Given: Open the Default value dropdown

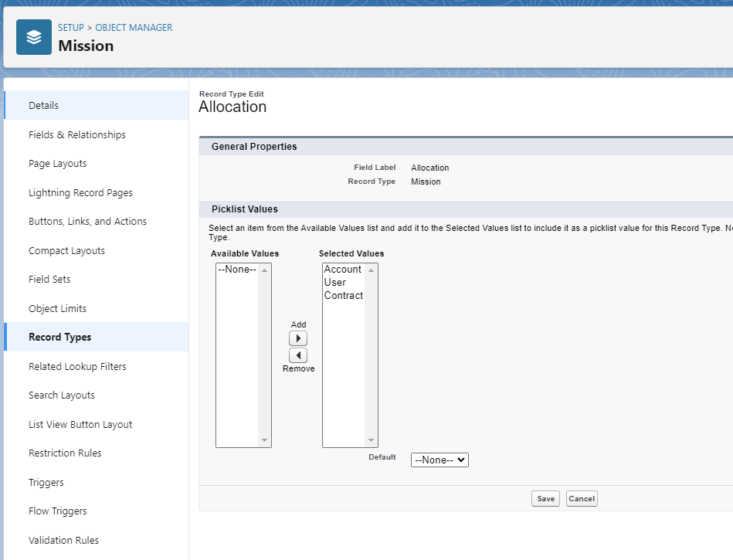Looking at the screenshot, I should click(439, 460).
